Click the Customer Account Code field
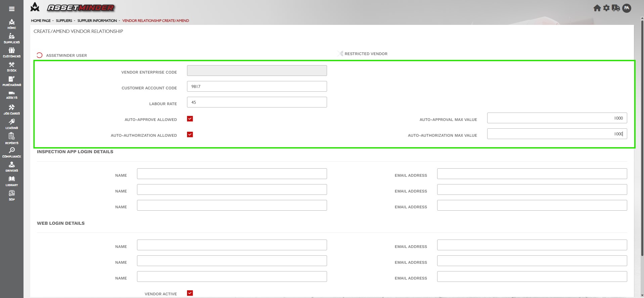The width and height of the screenshot is (644, 298). pos(257,86)
